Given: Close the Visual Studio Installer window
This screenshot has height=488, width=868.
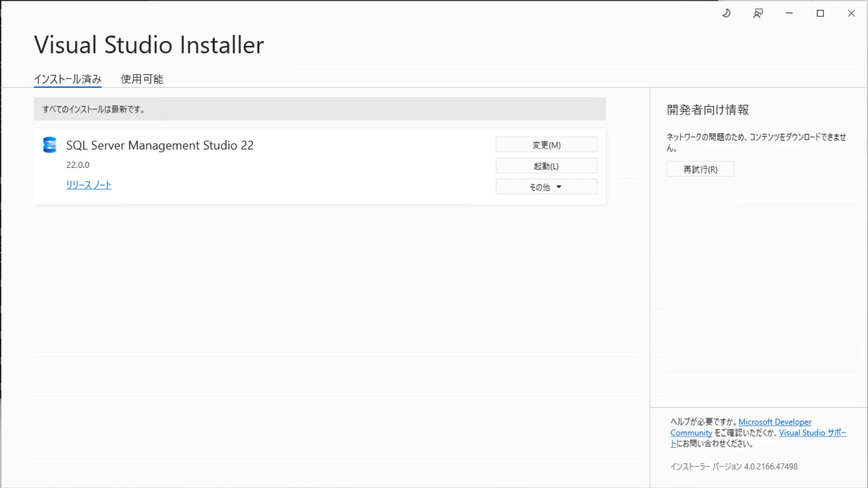Looking at the screenshot, I should (x=851, y=13).
